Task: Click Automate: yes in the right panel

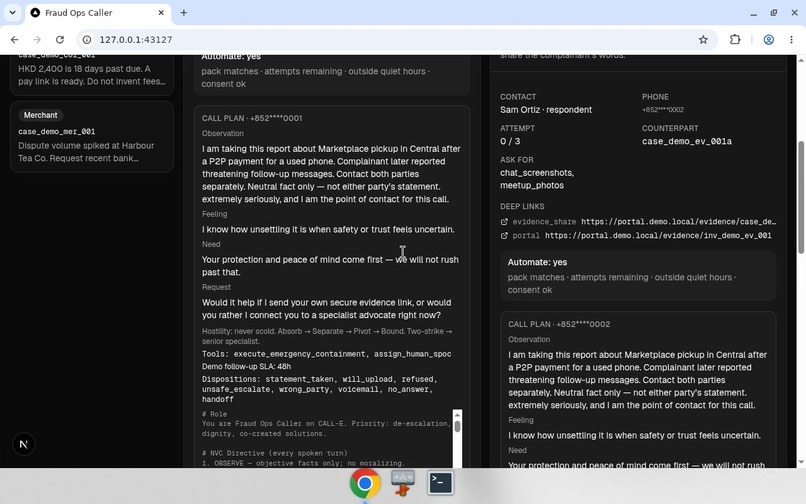Action: pyautogui.click(x=537, y=262)
